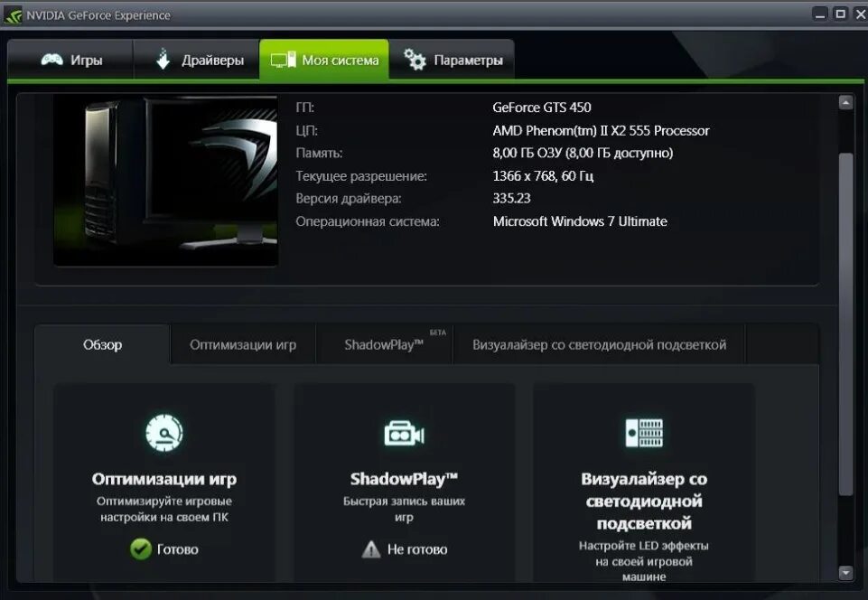Screen dimensions: 868x600
Task: Minimize the GeForce Experience window
Action: (820, 15)
